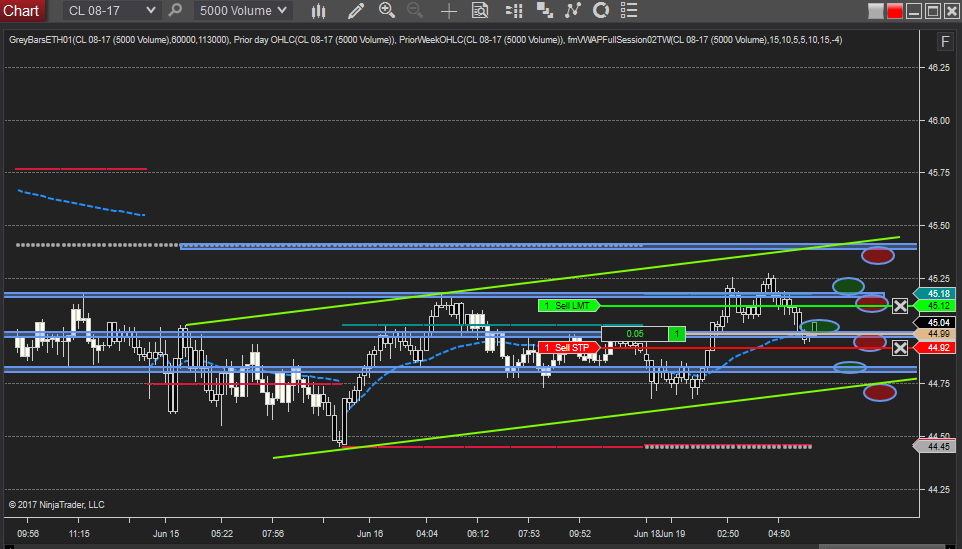Click the 11:15 time axis label
The image size is (962, 549).
pyautogui.click(x=79, y=534)
